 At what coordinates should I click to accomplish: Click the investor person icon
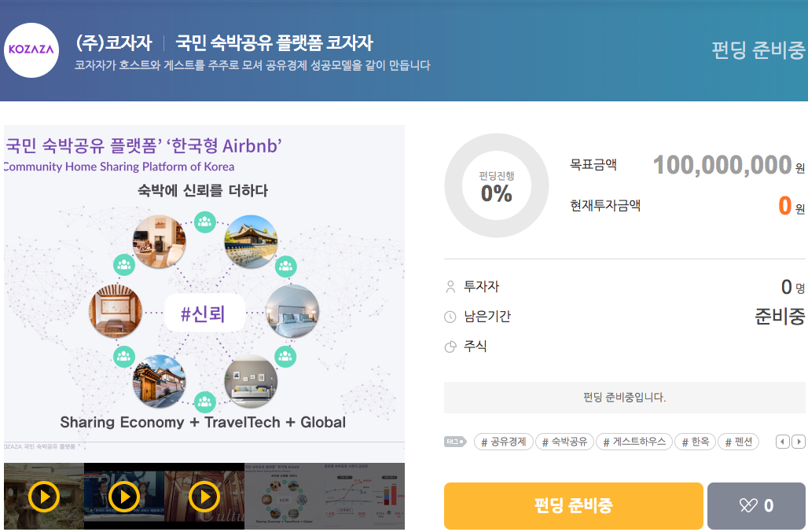(x=450, y=288)
